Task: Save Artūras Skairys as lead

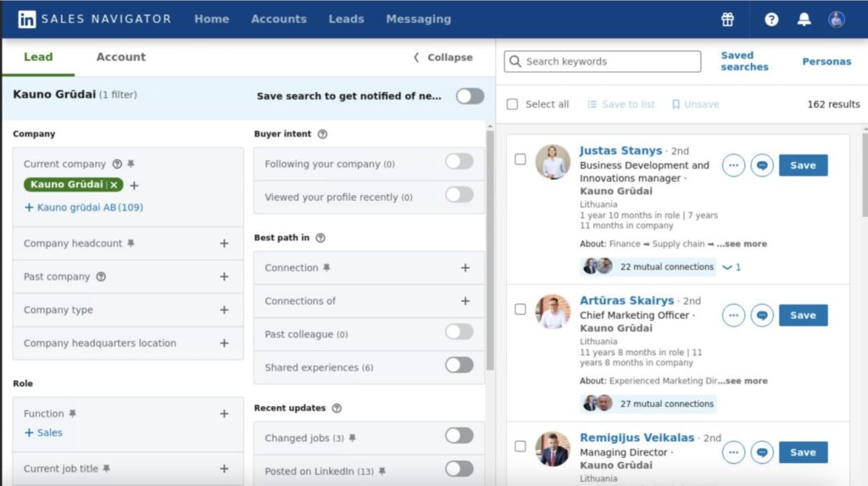Action: (804, 316)
